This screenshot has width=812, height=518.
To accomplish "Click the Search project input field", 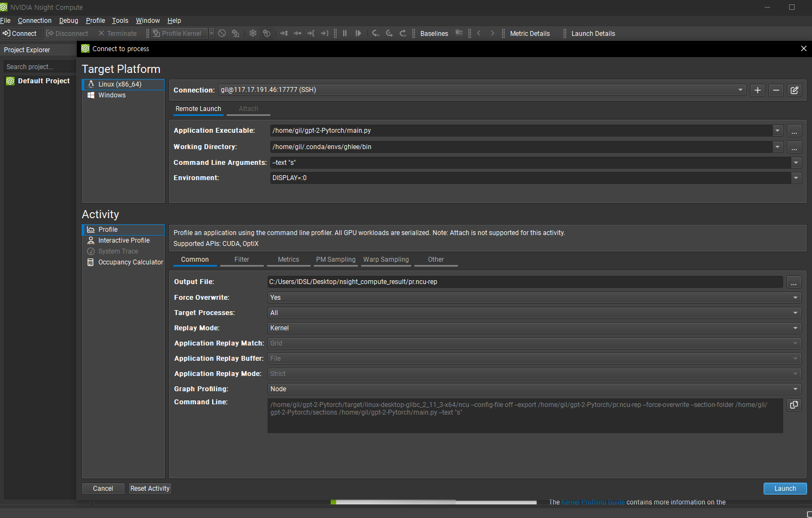I will pyautogui.click(x=40, y=66).
